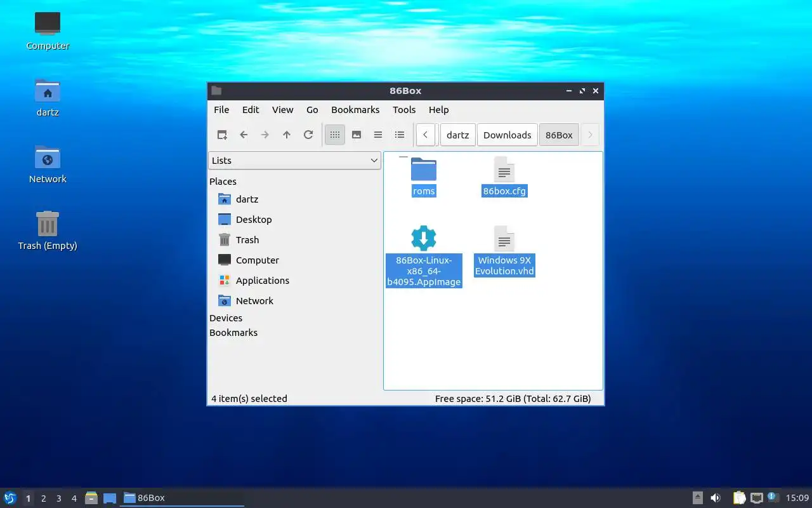Open the Go menu

click(x=312, y=110)
